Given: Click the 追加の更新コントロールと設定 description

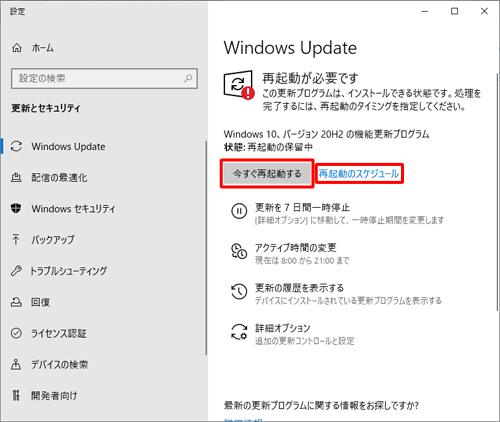Looking at the screenshot, I should click(x=305, y=341).
